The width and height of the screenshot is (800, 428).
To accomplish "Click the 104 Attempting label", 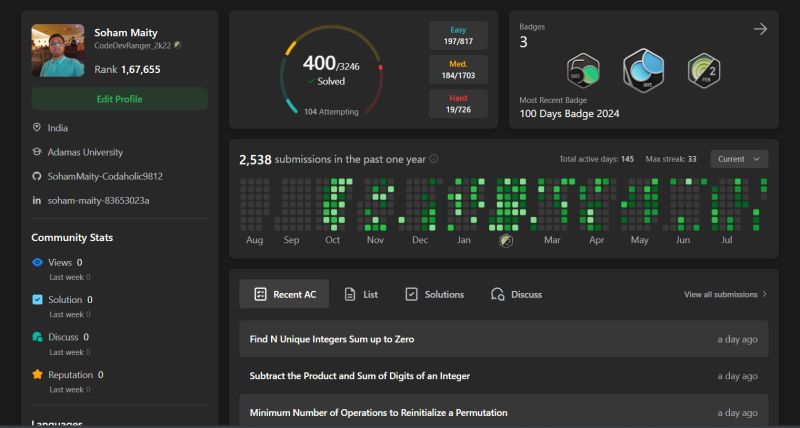I will pyautogui.click(x=331, y=111).
